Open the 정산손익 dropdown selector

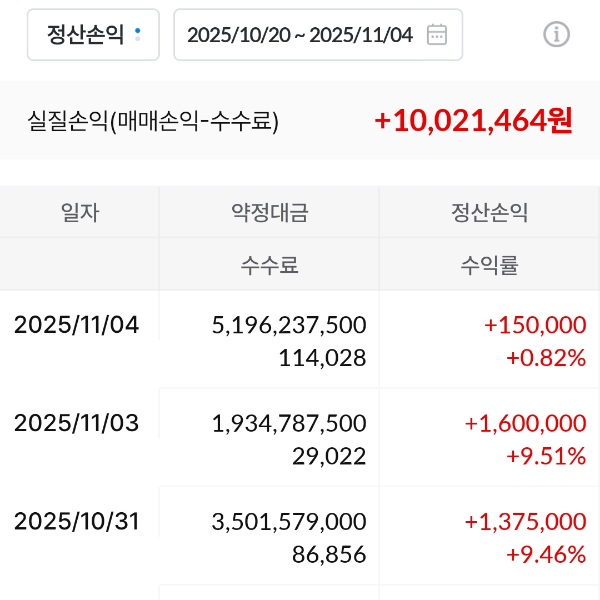(x=94, y=35)
